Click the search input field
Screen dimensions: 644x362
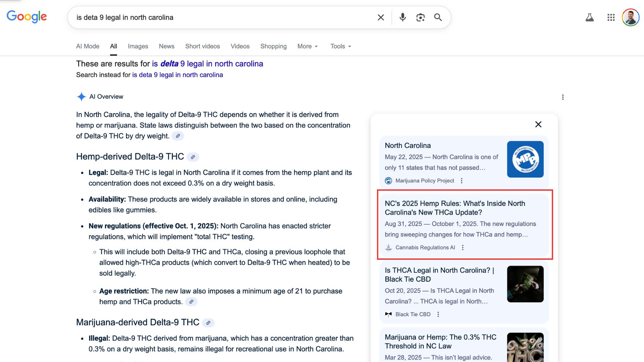(x=221, y=17)
